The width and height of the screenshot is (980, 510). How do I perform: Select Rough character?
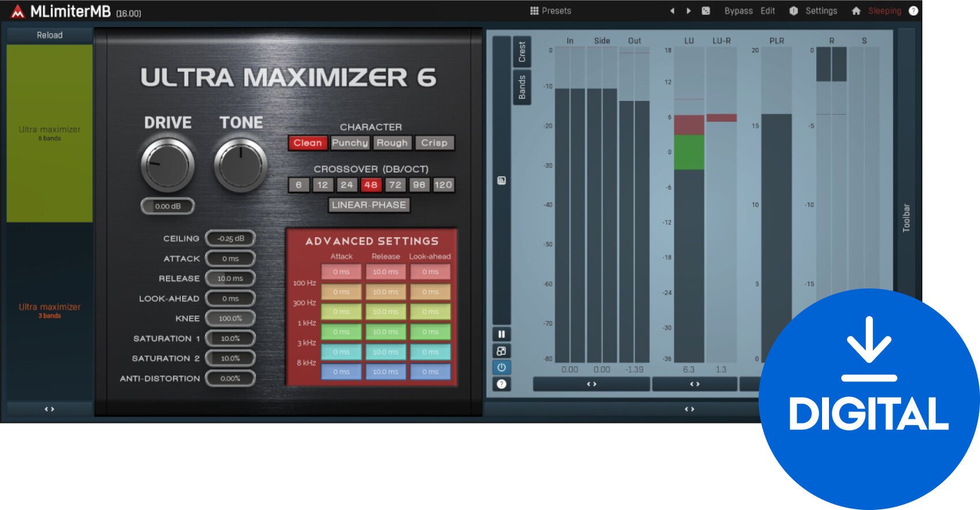coord(392,142)
